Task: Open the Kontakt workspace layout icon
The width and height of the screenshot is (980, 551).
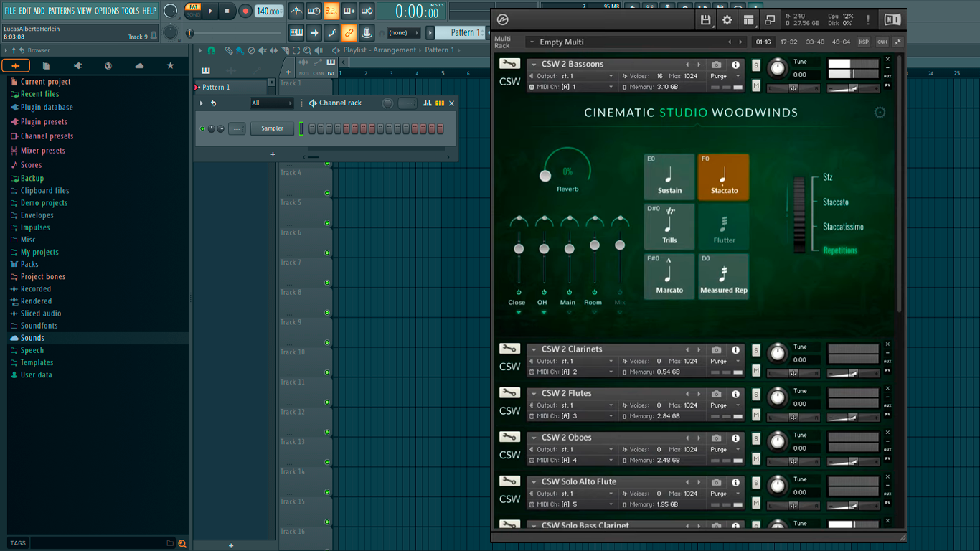Action: (x=748, y=20)
